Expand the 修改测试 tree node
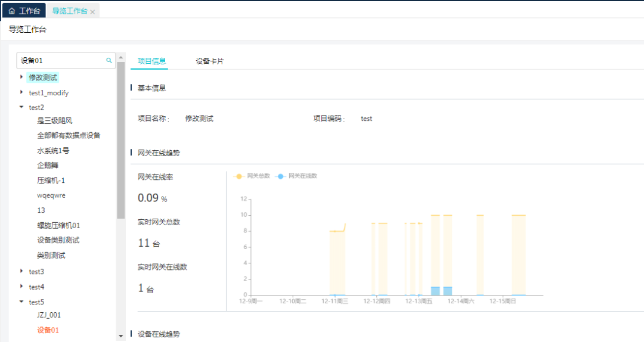Viewport: 644px width, 342px height. (x=21, y=77)
